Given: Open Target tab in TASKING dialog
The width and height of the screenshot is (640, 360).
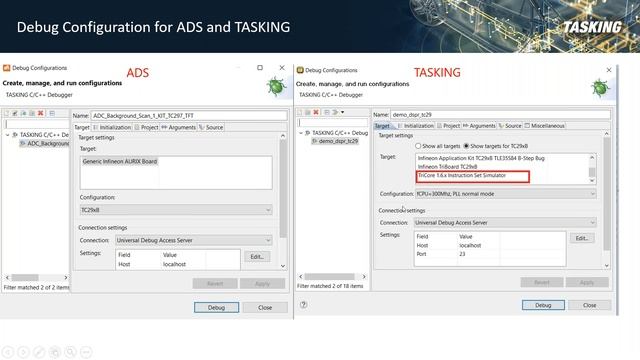Looking at the screenshot, I should click(x=382, y=126).
